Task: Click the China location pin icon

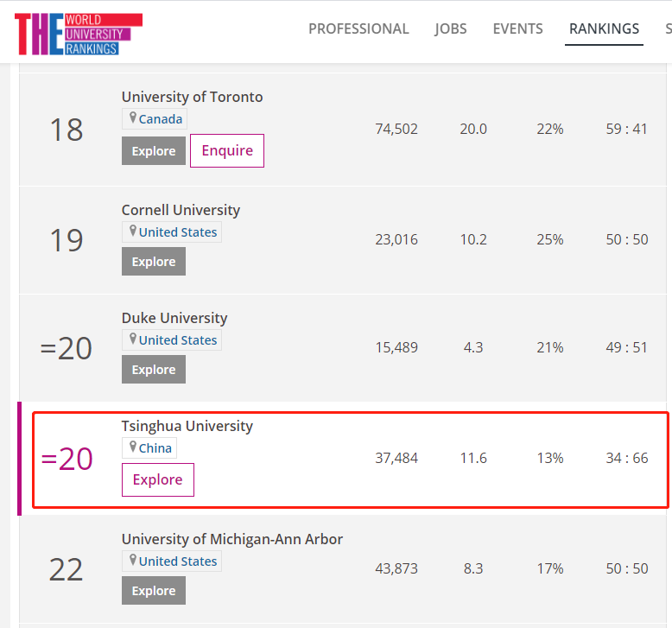Action: (133, 447)
